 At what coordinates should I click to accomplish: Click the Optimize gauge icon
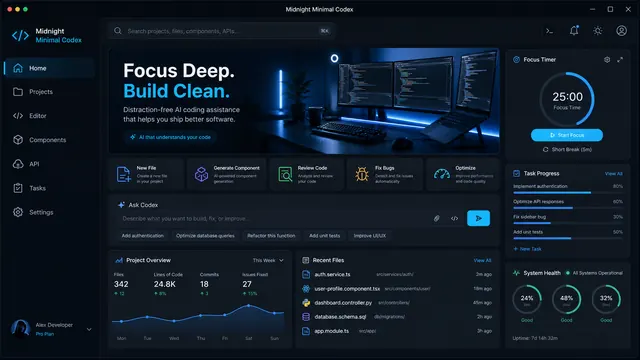pyautogui.click(x=442, y=174)
